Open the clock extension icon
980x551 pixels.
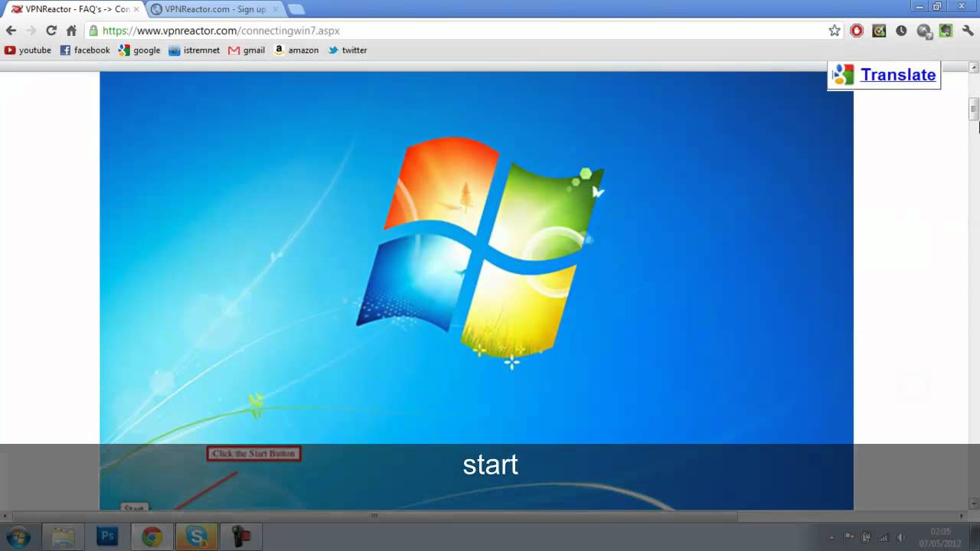(x=901, y=31)
